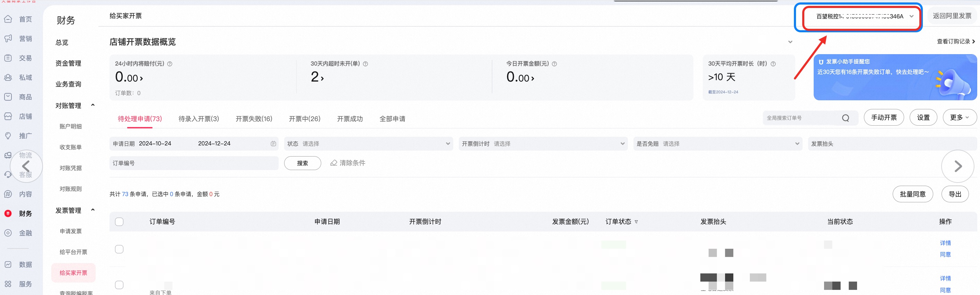The image size is (980, 295).
Task: Switch to 开票失败(16) tab
Action: point(254,119)
